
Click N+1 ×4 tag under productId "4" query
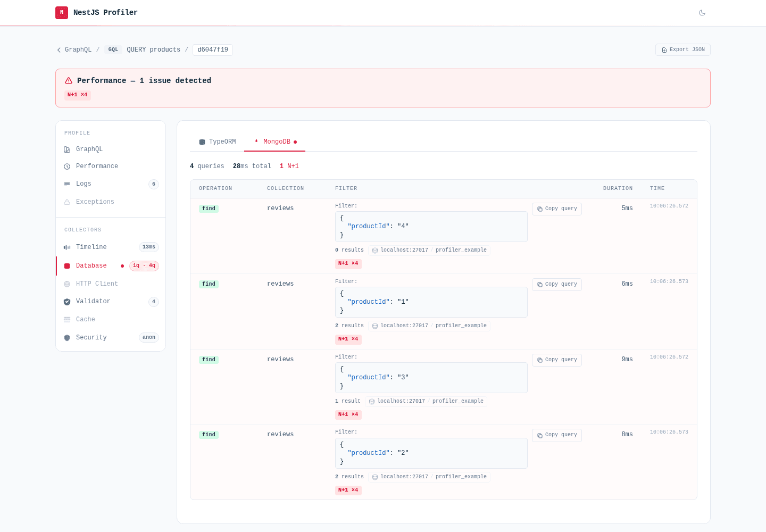click(348, 263)
